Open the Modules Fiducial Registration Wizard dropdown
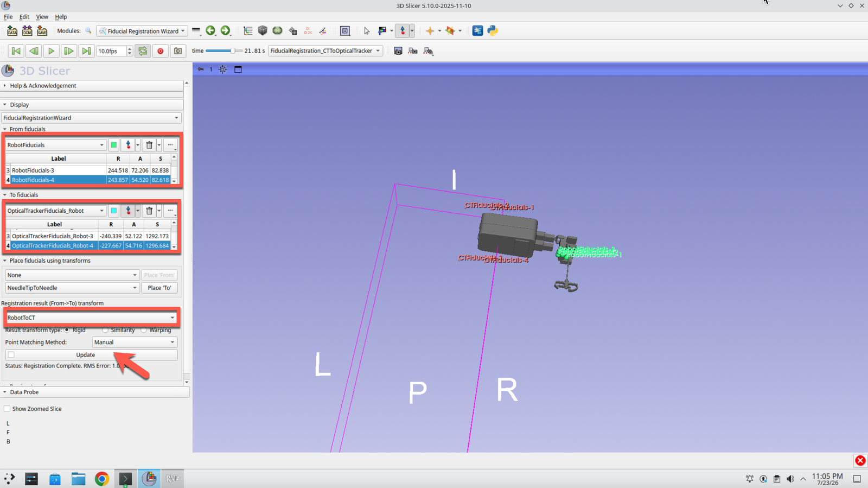 click(142, 31)
